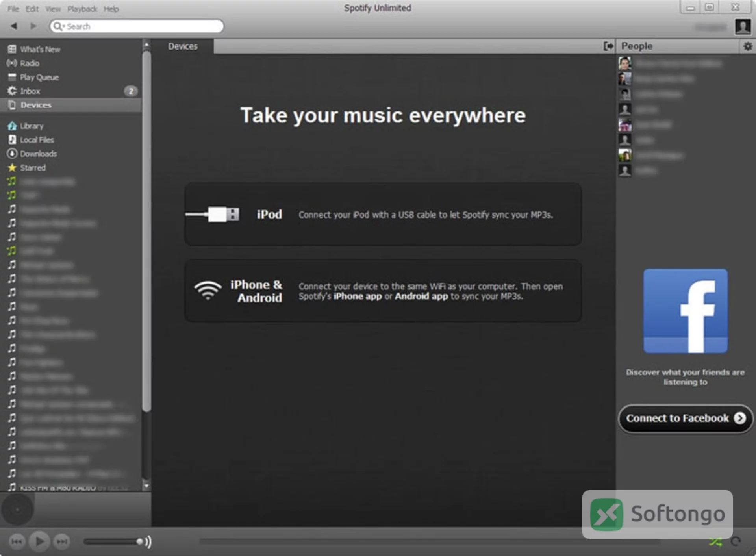Click the album art placeholder

click(x=17, y=510)
